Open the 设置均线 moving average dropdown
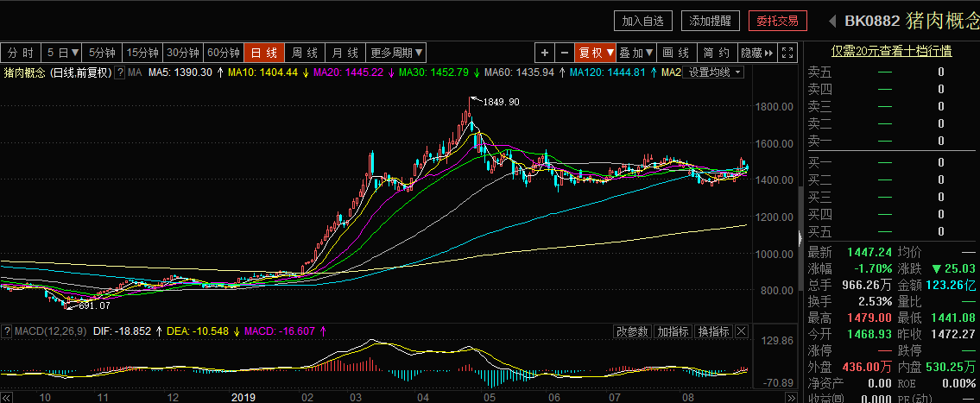Image resolution: width=980 pixels, height=403 pixels. pos(713,72)
